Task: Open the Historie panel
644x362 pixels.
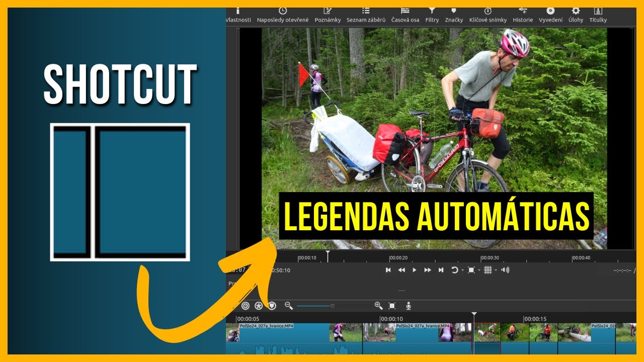Action: (523, 15)
